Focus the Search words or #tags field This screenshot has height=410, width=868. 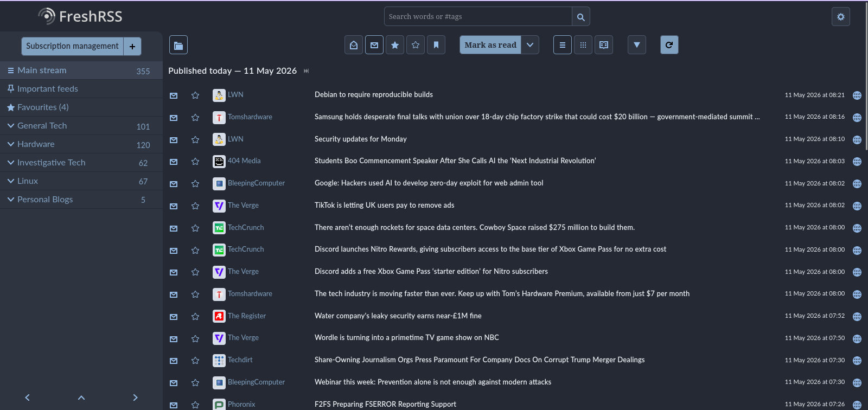click(478, 17)
